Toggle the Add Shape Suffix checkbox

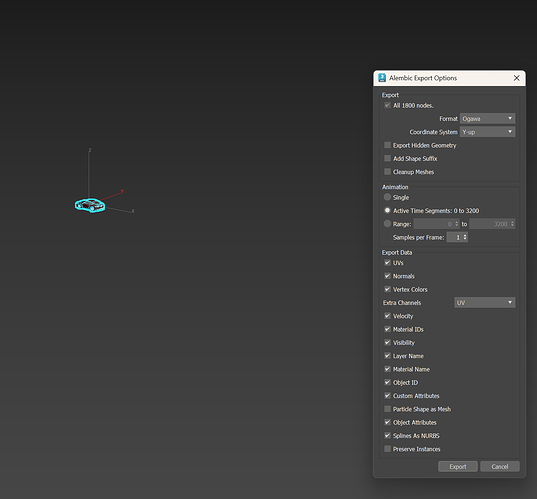click(x=387, y=158)
